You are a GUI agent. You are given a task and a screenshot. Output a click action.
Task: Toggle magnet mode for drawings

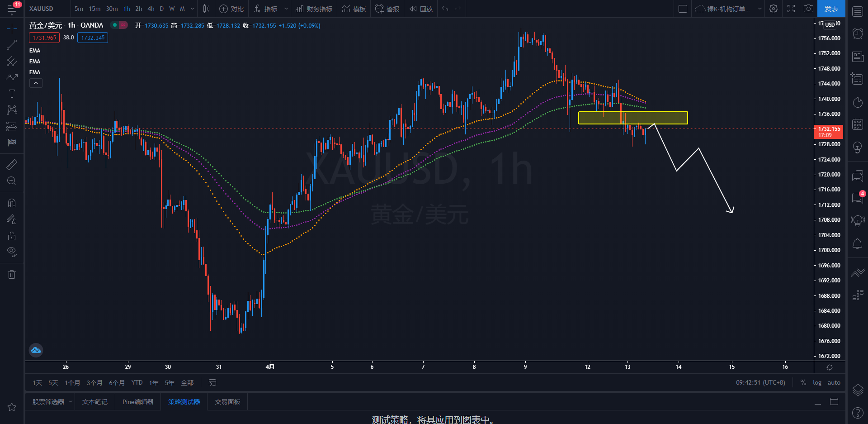(x=12, y=203)
